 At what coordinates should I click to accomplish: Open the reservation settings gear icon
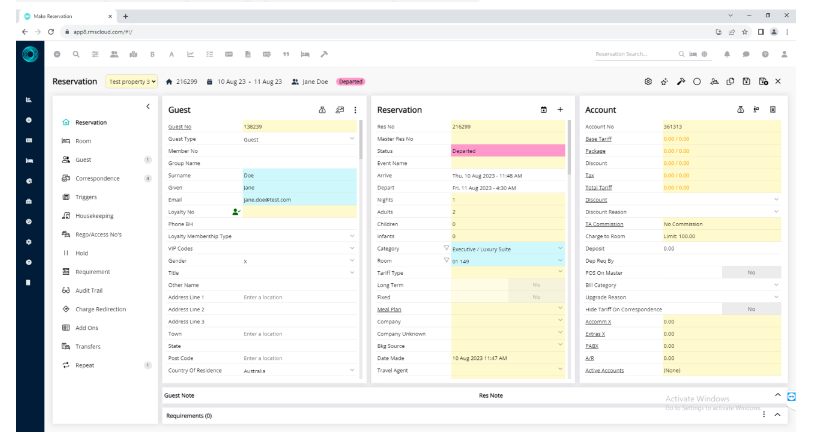click(x=648, y=81)
